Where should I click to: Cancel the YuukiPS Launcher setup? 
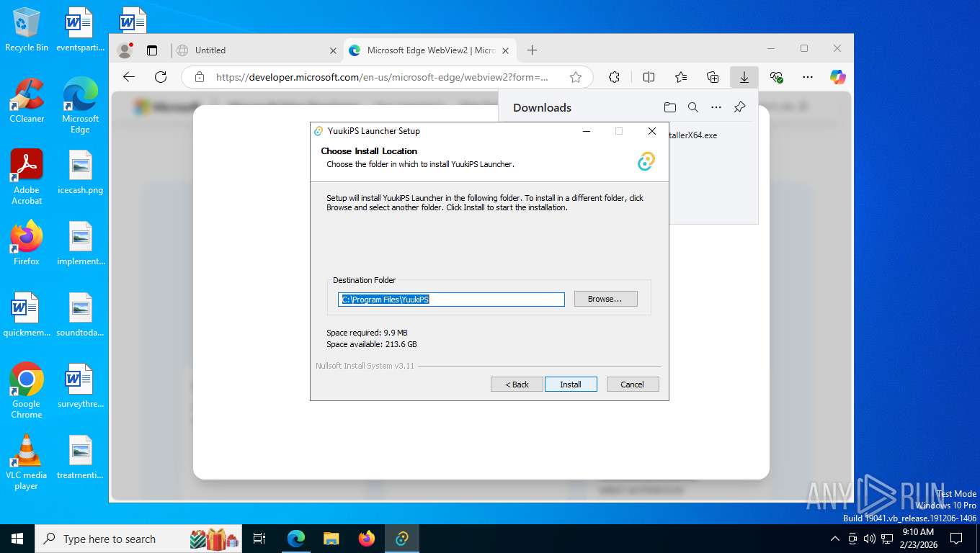click(633, 385)
